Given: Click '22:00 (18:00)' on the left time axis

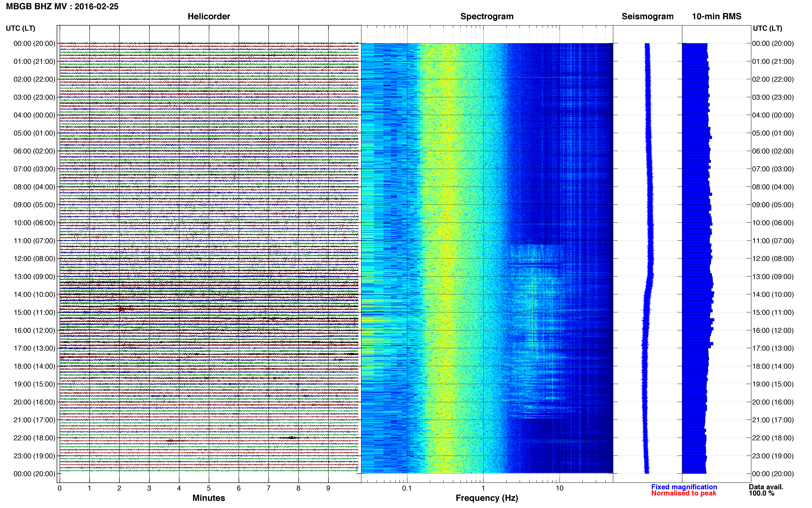Looking at the screenshot, I should (34, 438).
